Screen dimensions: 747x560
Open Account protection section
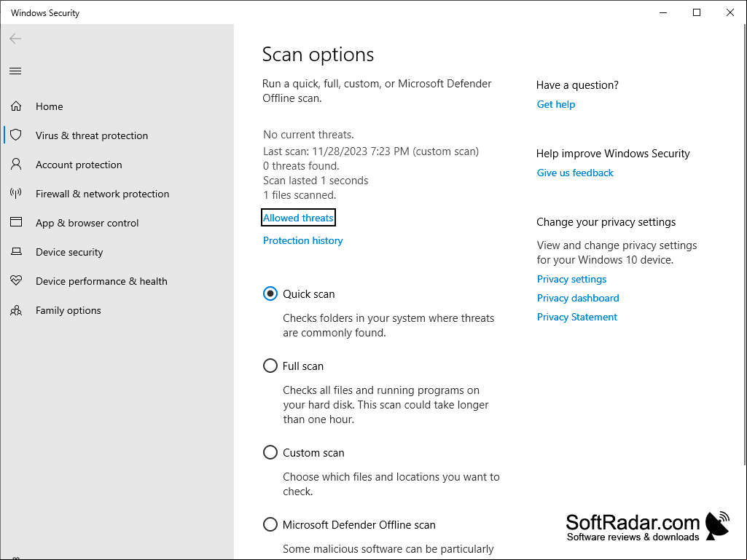click(x=79, y=165)
